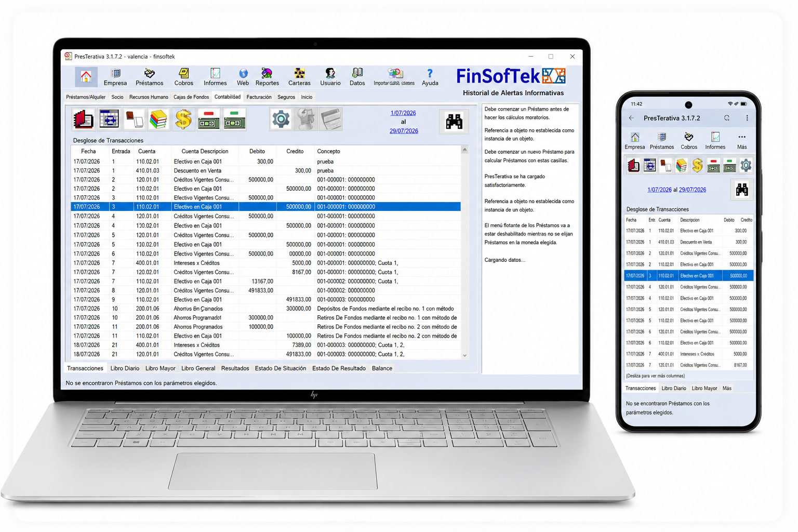Tap the Libro Diario tab on phone

(x=674, y=389)
